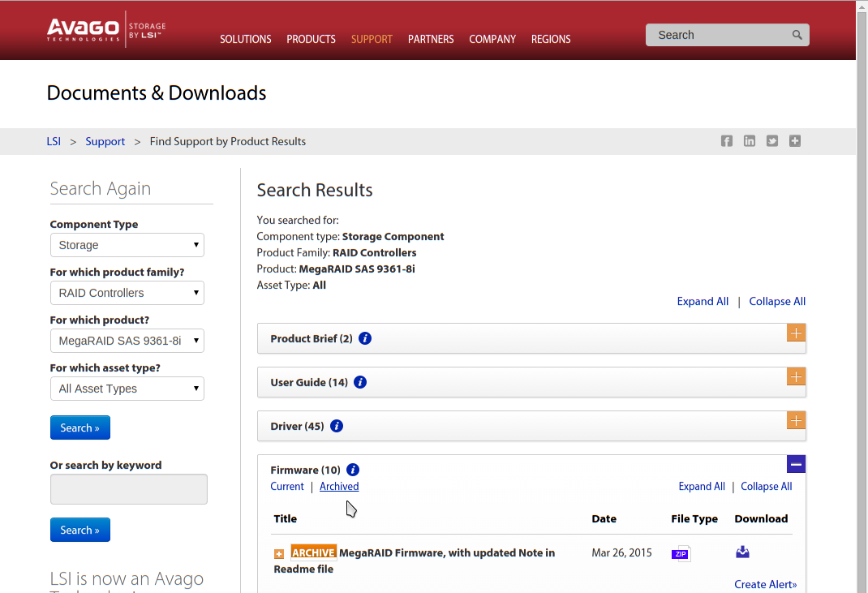
Task: Expand the Driver section
Action: [796, 420]
